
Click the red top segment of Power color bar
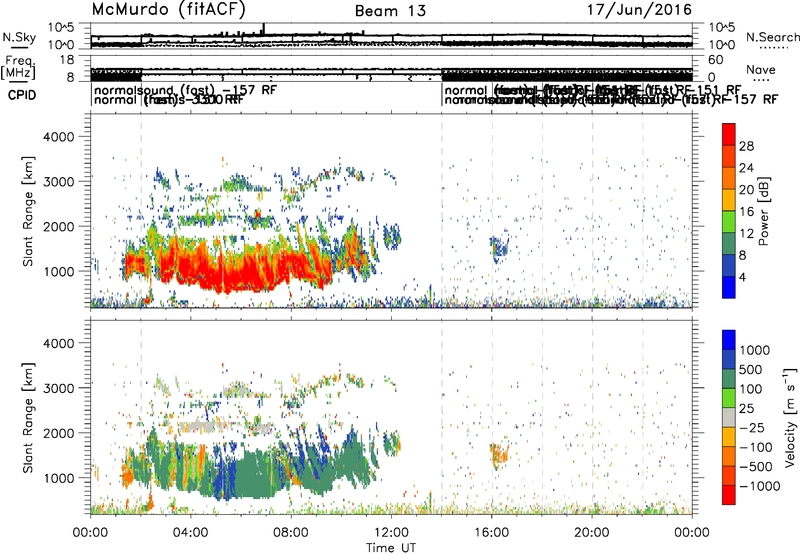(729, 135)
